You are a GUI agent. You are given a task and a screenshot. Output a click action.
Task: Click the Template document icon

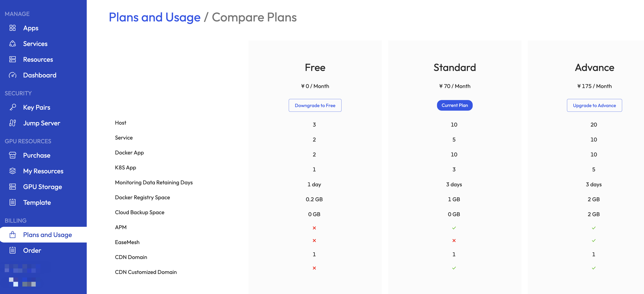13,202
